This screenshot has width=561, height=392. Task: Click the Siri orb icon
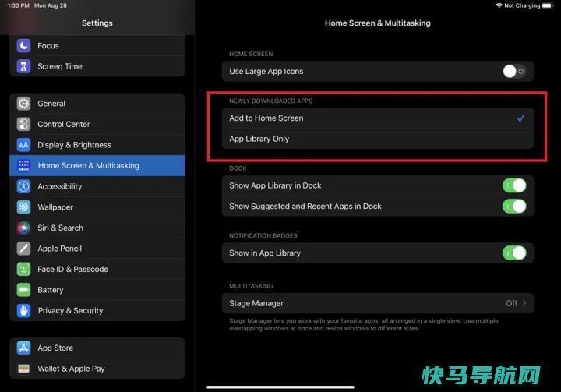tap(23, 228)
